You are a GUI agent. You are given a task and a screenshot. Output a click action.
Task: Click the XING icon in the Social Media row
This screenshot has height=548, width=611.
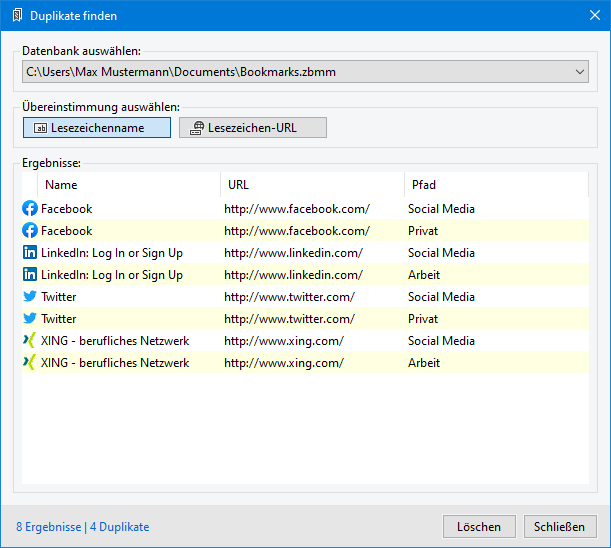click(x=30, y=341)
